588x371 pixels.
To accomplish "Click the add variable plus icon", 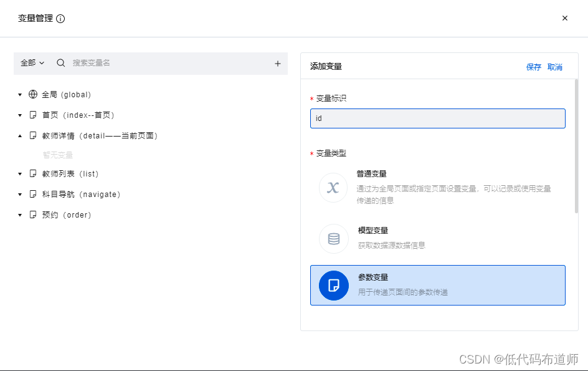I will click(x=278, y=63).
